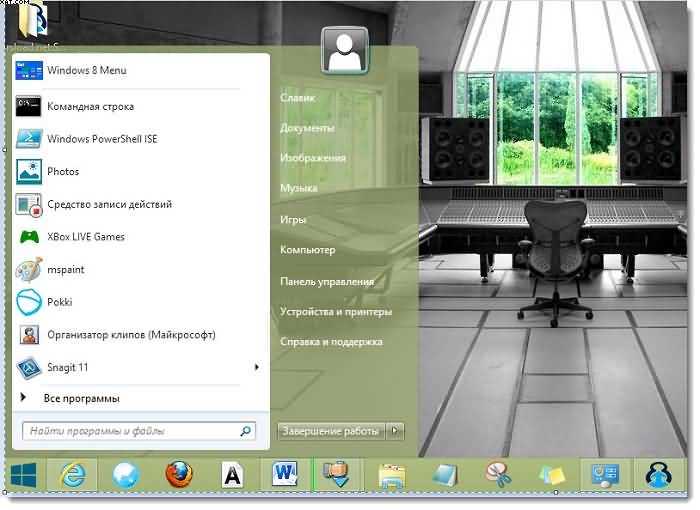
Task: Click the Командная строка text label
Action: pos(91,107)
